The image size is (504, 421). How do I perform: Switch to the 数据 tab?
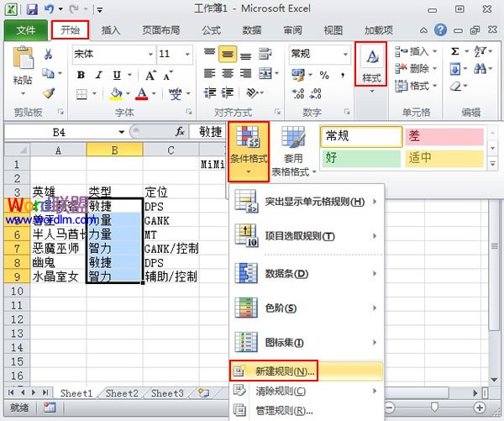click(252, 30)
